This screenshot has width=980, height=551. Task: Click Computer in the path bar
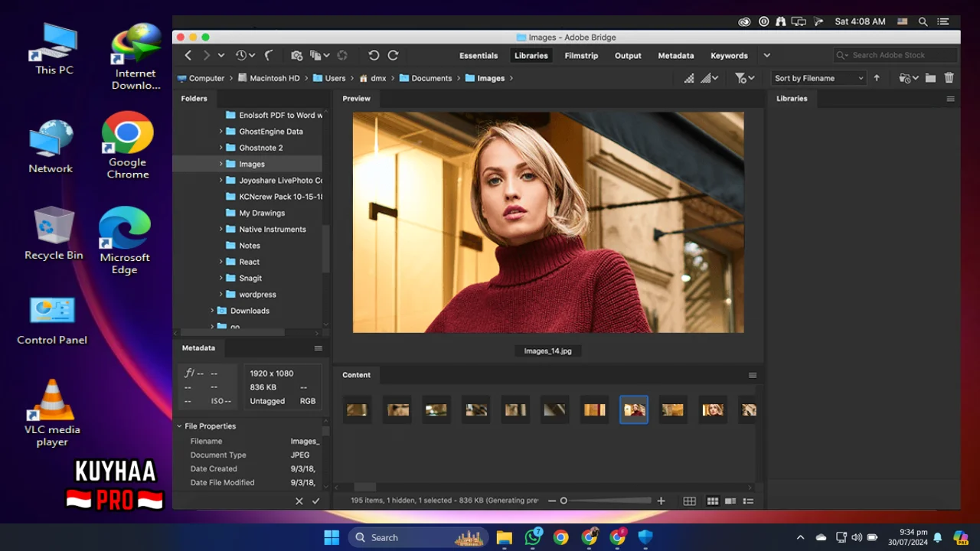point(201,78)
